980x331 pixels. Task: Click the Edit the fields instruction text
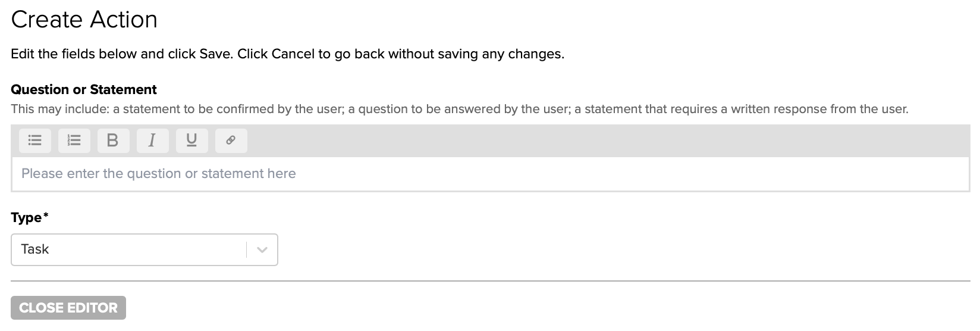[287, 54]
